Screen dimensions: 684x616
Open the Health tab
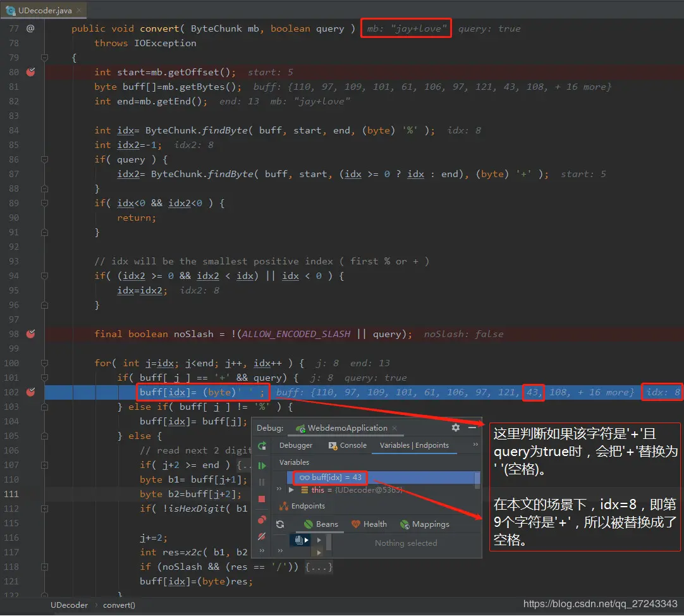(369, 524)
